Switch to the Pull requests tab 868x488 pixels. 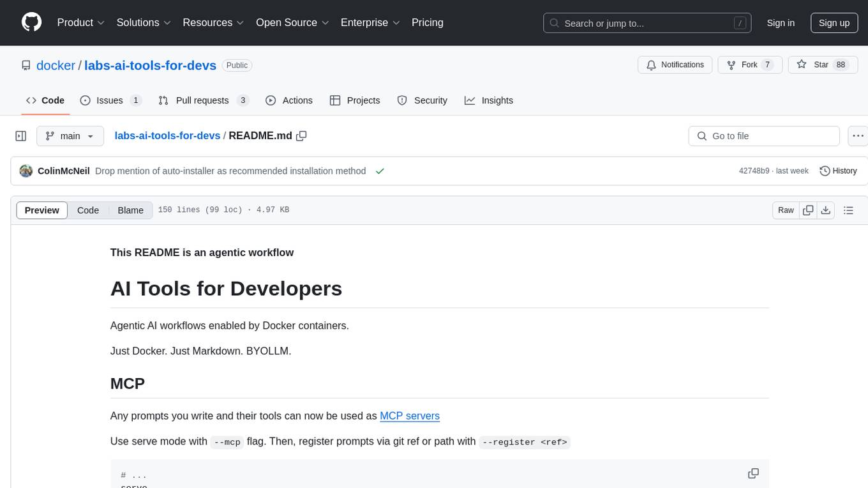point(204,100)
